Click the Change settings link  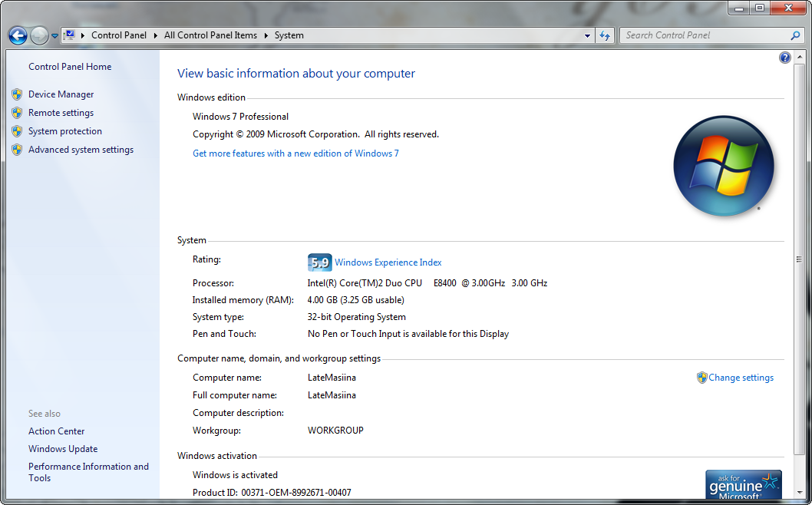click(741, 378)
